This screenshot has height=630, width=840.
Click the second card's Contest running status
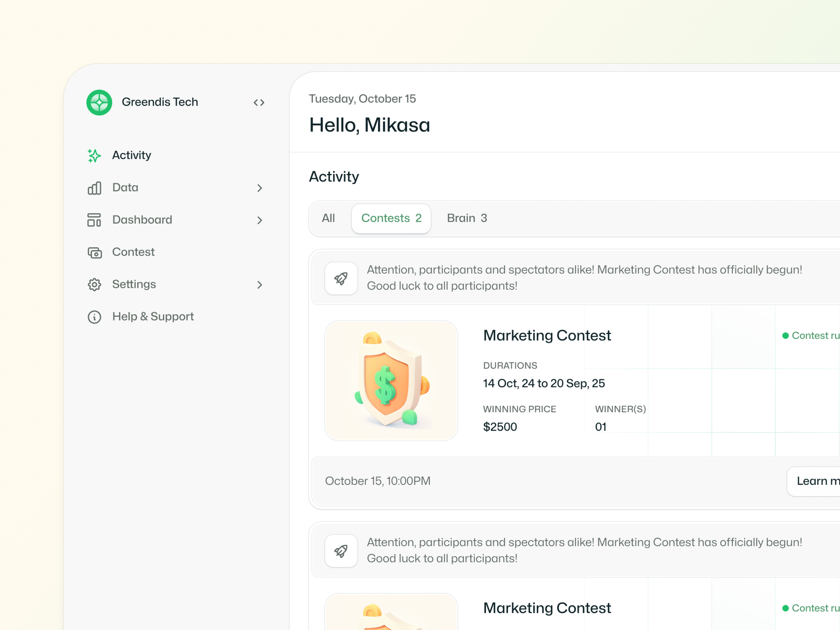(811, 608)
